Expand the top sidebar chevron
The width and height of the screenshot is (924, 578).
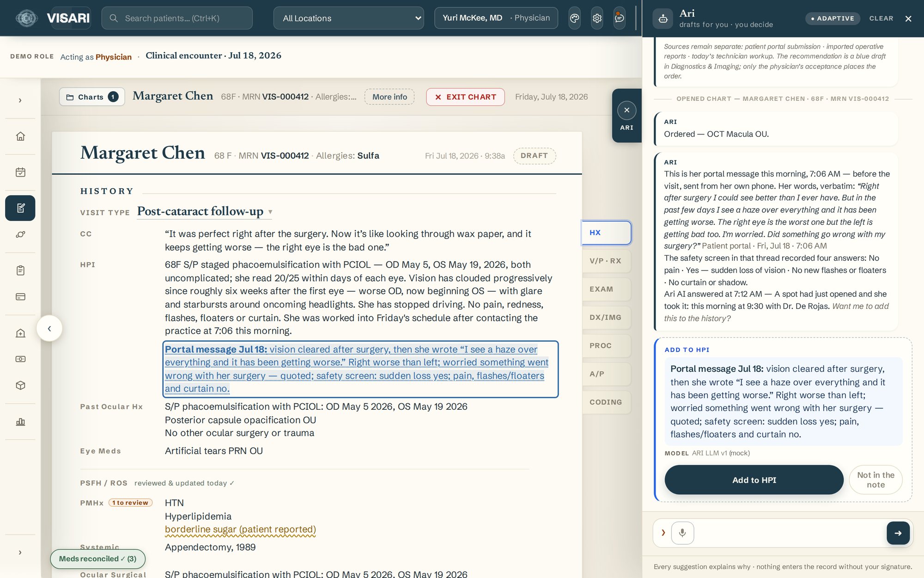(x=20, y=100)
